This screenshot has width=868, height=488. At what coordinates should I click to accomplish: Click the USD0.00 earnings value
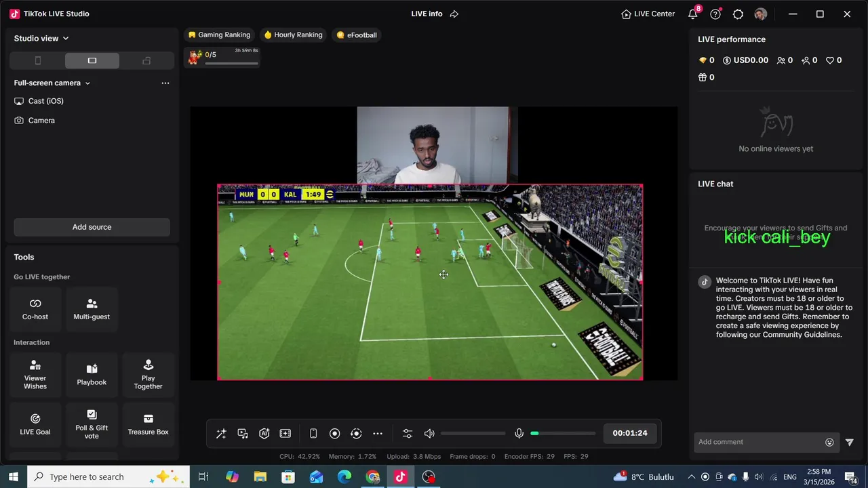[x=745, y=60]
